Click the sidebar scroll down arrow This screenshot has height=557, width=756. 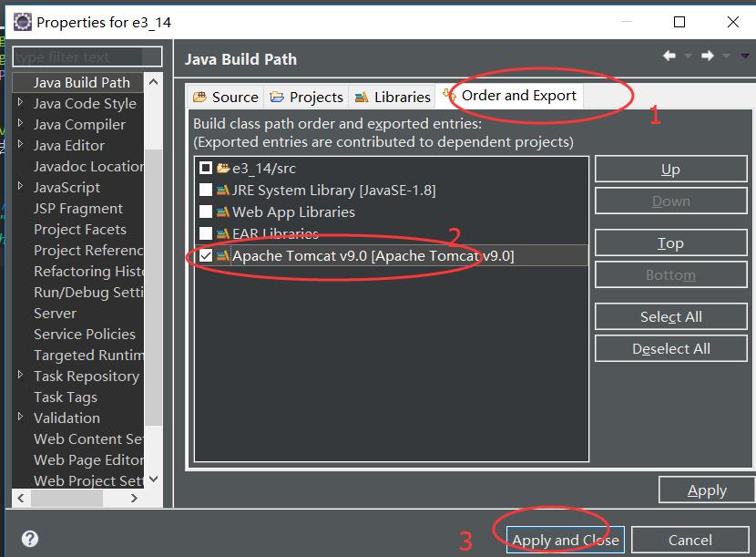(153, 479)
